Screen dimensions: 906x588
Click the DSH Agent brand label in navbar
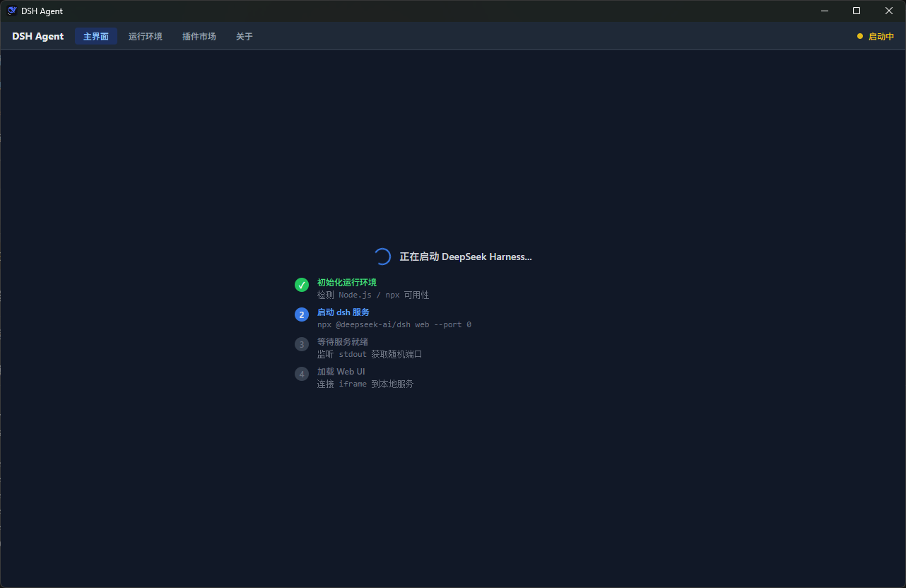pos(38,36)
